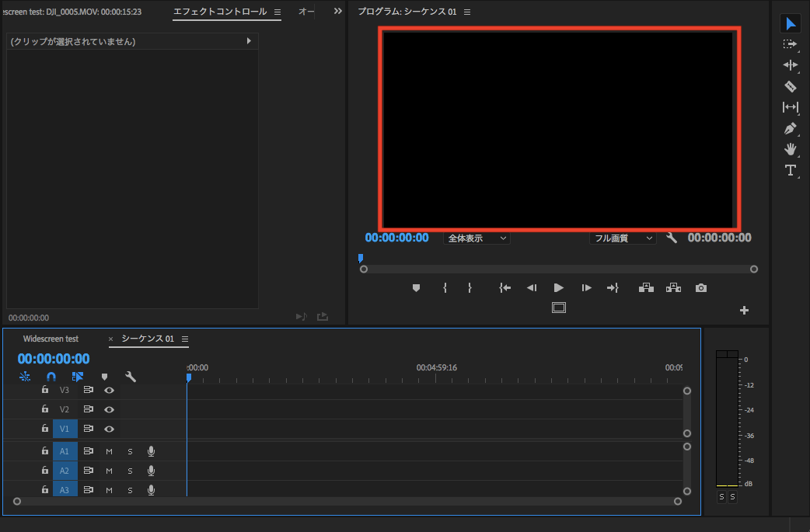
Task: Open the エフェクトコントロール tab
Action: (x=220, y=12)
